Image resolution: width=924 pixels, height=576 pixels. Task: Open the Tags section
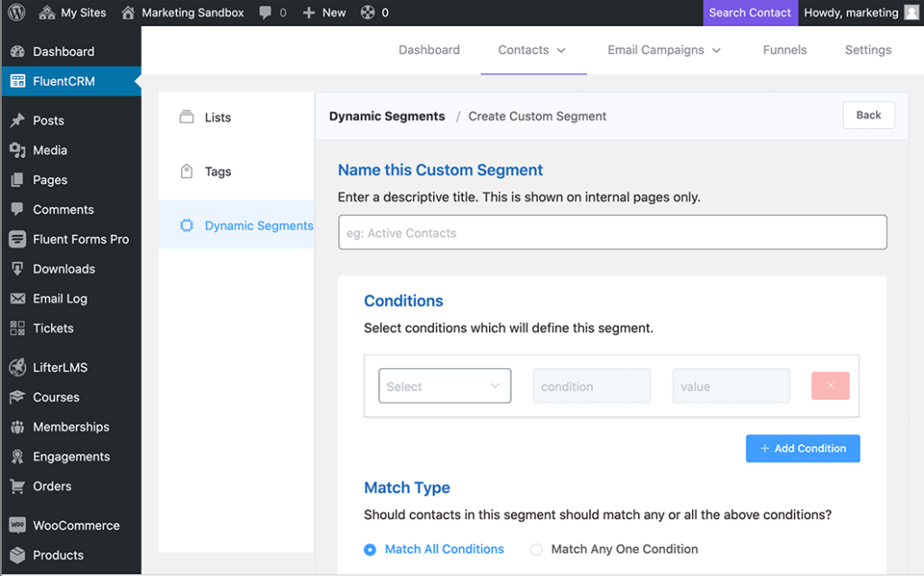click(x=237, y=172)
